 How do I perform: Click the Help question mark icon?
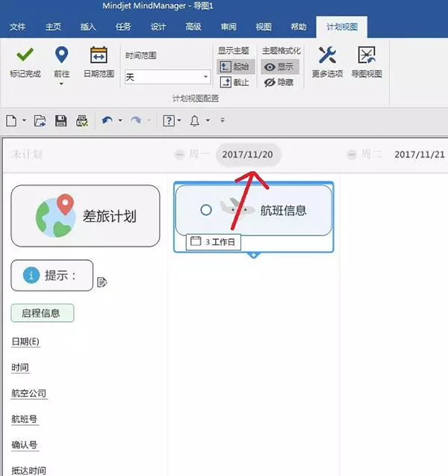point(169,120)
